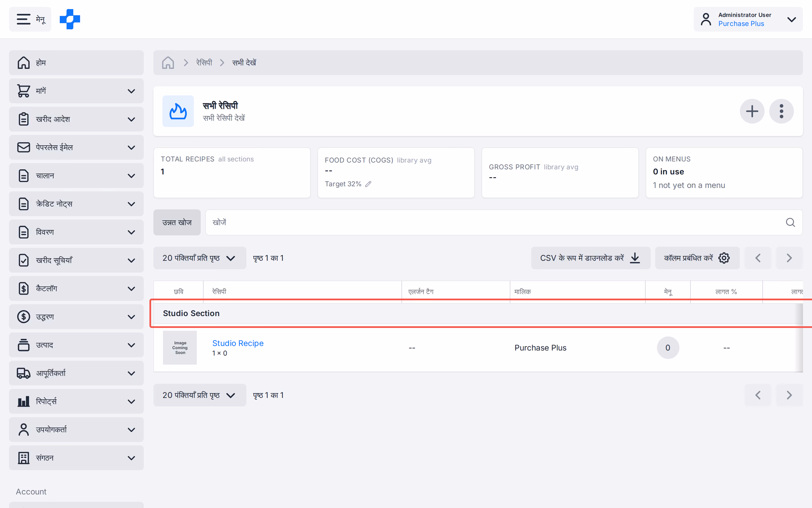Go to previous page with top arrow

(x=758, y=258)
